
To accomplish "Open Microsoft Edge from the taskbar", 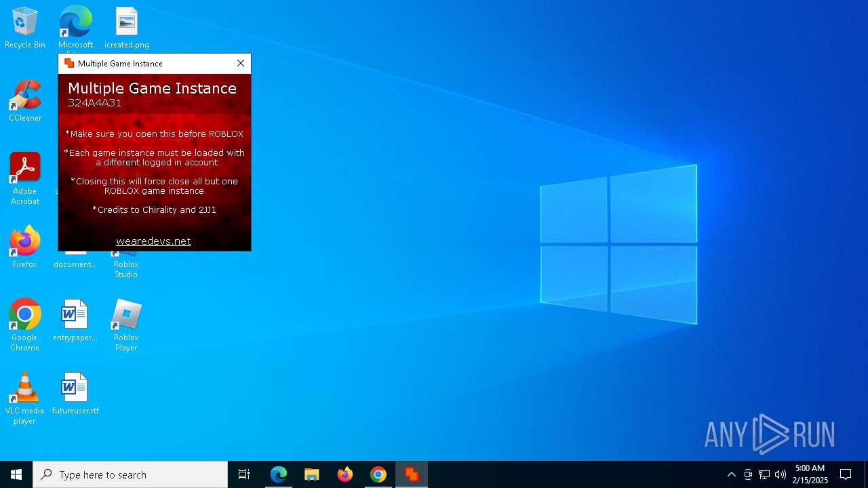I will tap(278, 474).
